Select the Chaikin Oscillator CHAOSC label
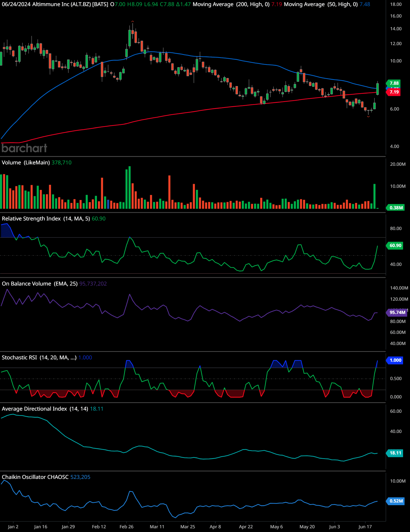This screenshot has height=532, width=410. point(35,477)
